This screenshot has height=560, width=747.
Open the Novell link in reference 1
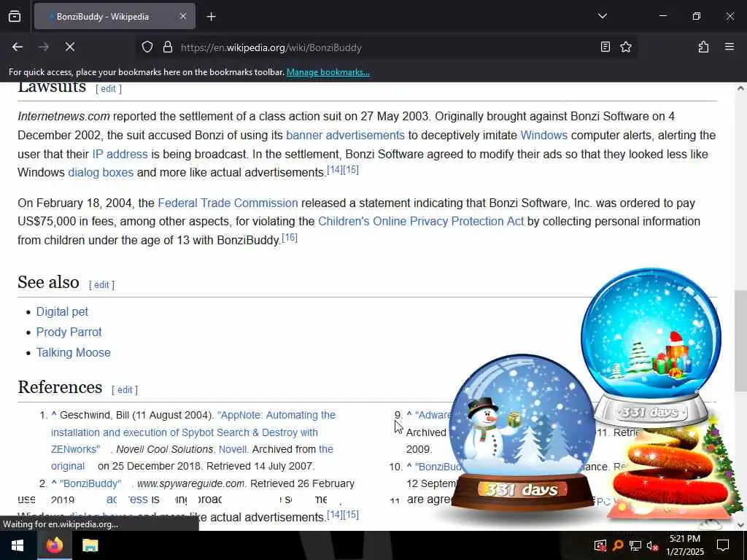[233, 449]
